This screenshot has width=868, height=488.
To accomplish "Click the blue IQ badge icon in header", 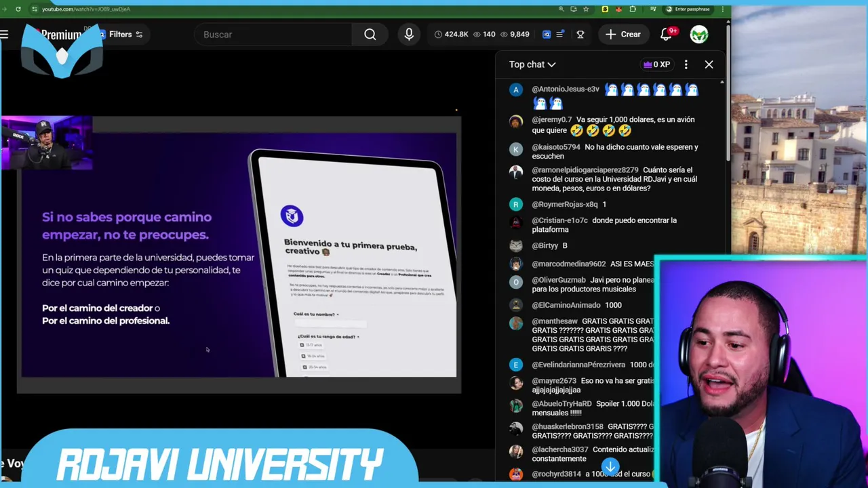I will tap(547, 35).
